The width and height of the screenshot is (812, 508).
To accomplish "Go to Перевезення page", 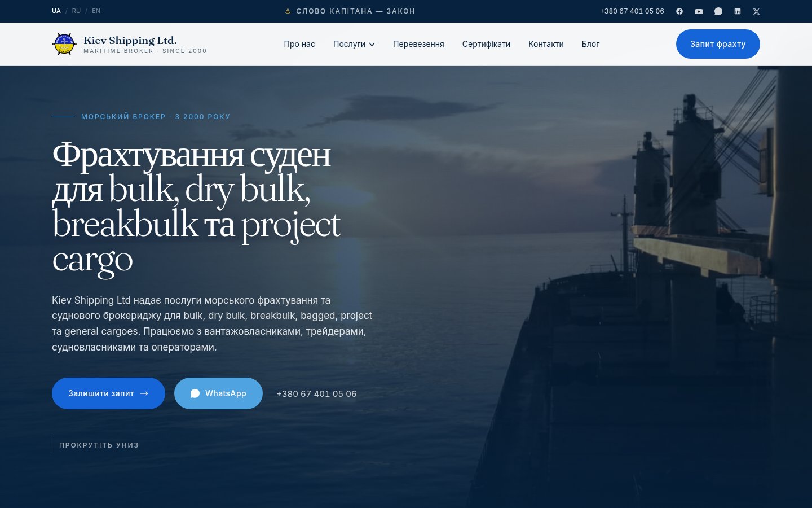I will pos(418,44).
